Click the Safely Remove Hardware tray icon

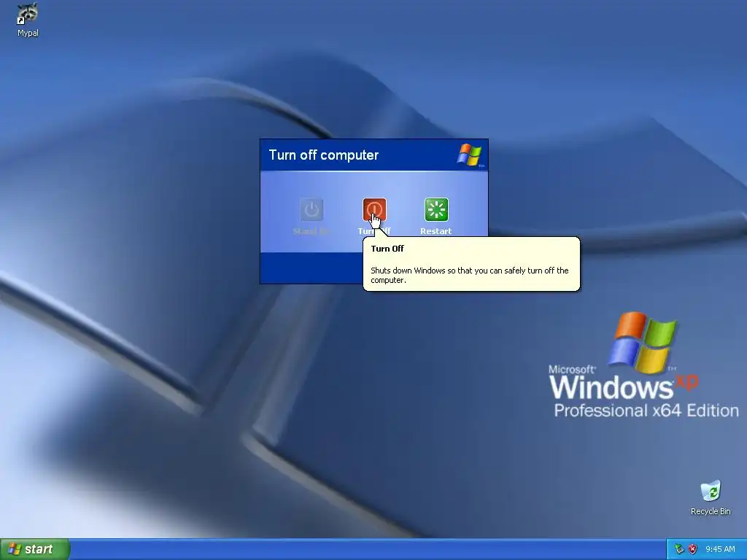click(x=679, y=549)
